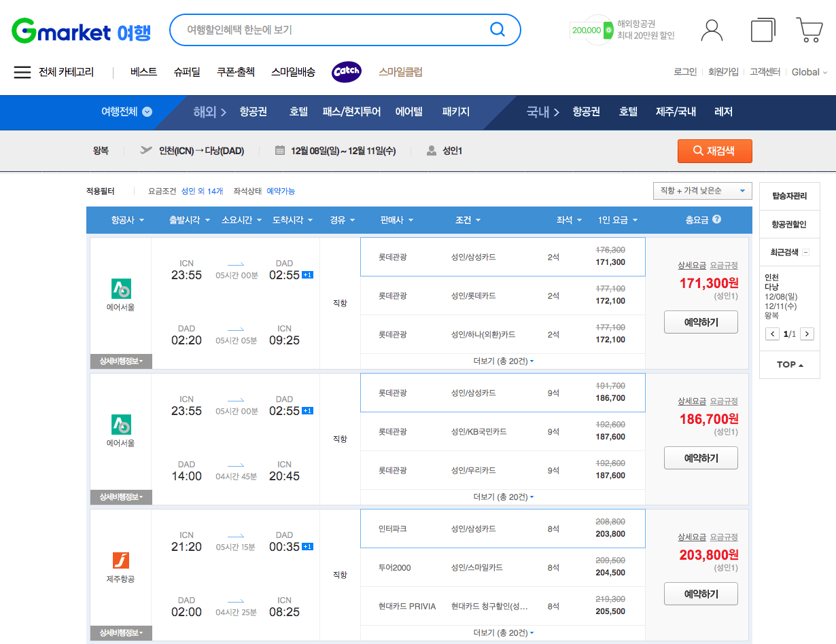Click the passenger icon beside 성인1
This screenshot has width=836, height=644.
pyautogui.click(x=431, y=151)
